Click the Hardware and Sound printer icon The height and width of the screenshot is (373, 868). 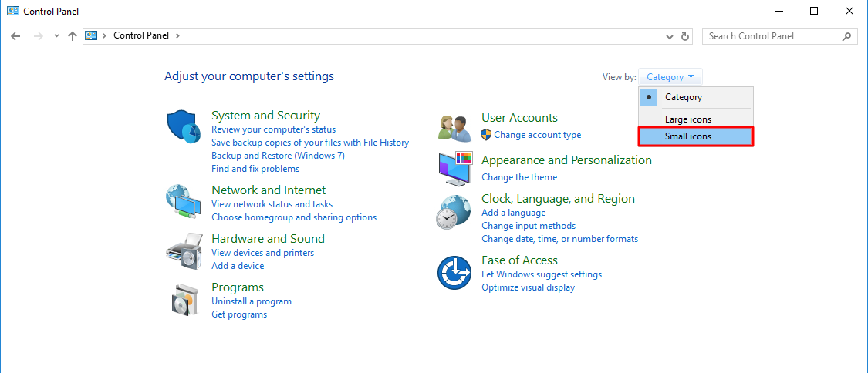pos(183,250)
